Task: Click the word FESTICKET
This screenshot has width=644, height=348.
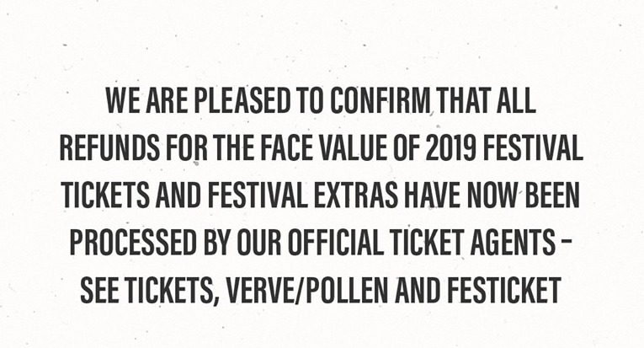Action: click(x=504, y=290)
